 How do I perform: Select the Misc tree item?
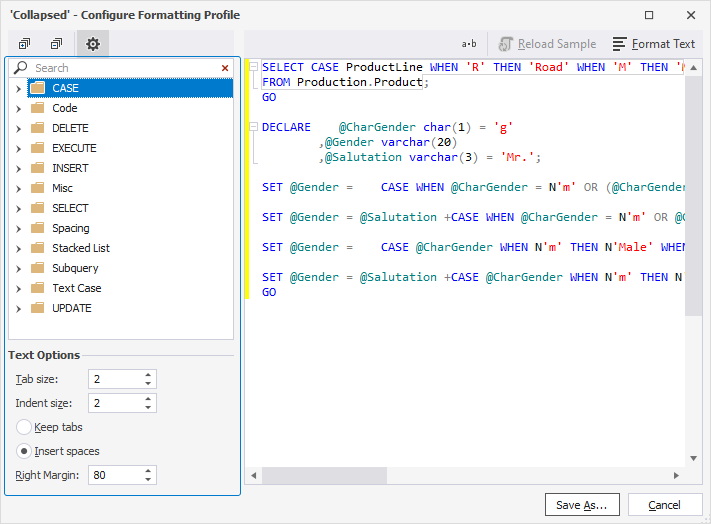point(62,188)
